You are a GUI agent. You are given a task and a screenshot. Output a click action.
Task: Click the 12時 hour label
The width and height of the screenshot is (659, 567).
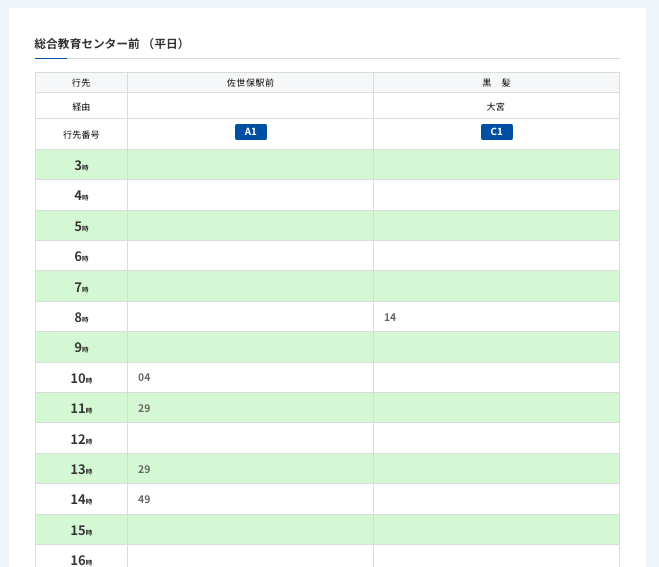point(81,439)
